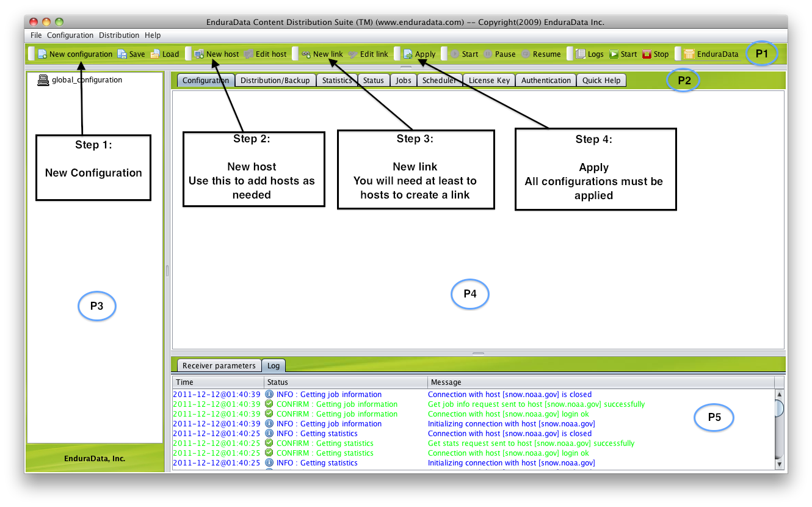
Task: Open the Configuration menu in menu bar
Action: pyautogui.click(x=70, y=35)
